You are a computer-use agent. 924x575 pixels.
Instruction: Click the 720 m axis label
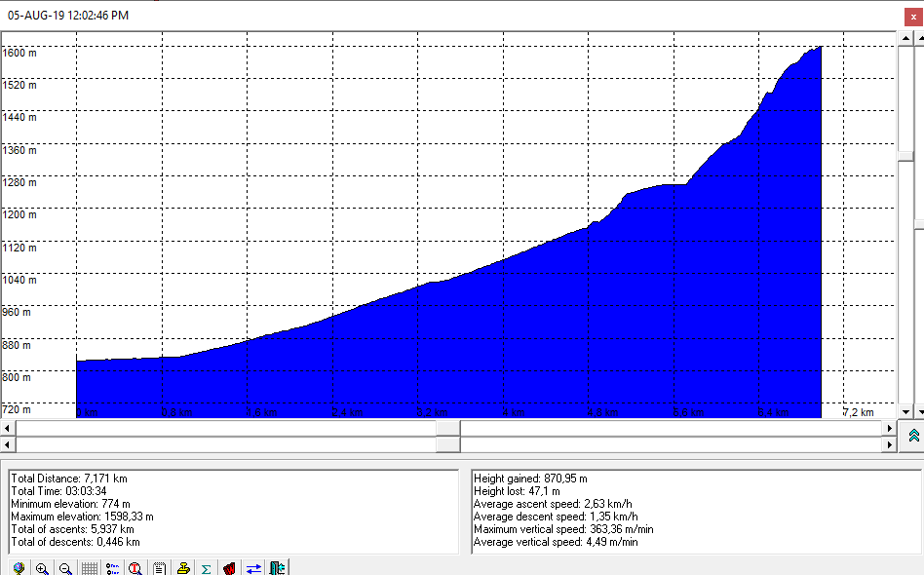[17, 409]
